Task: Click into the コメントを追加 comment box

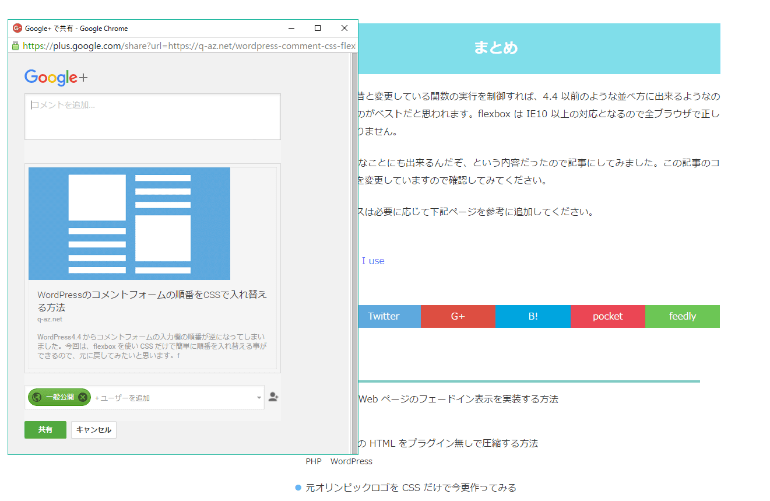Action: [152, 116]
